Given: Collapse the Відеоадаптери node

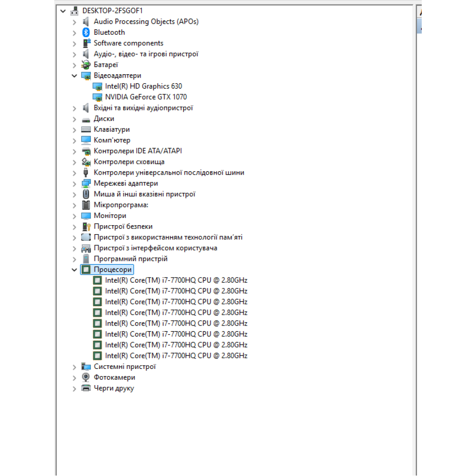Looking at the screenshot, I should (74, 76).
